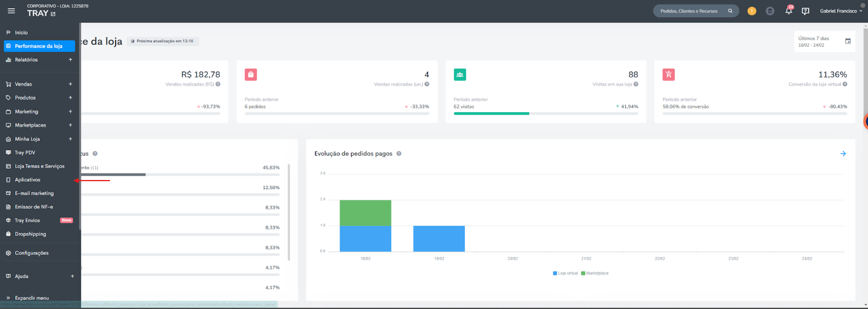
Task: Click the yellow alert warning icon
Action: (x=751, y=11)
